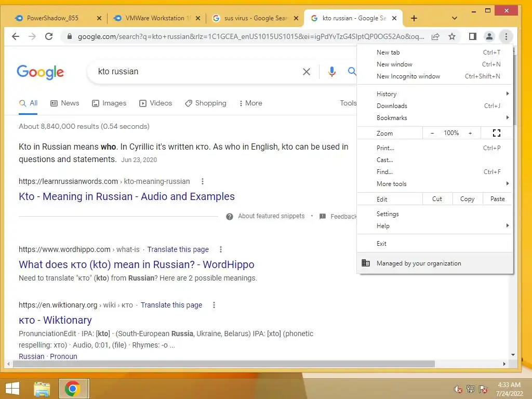Close the VMWare Workstation tab
Viewport: 532px width, 399px height.
pyautogui.click(x=198, y=18)
